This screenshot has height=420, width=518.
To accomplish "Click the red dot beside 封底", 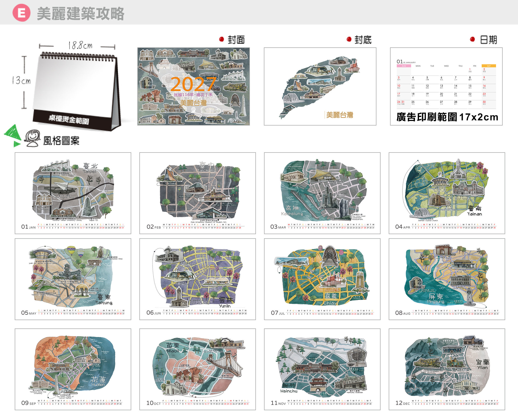I will [349, 39].
